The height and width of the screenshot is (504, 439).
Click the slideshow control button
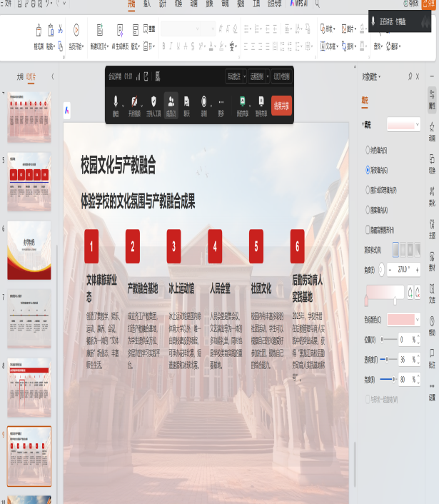click(281, 76)
